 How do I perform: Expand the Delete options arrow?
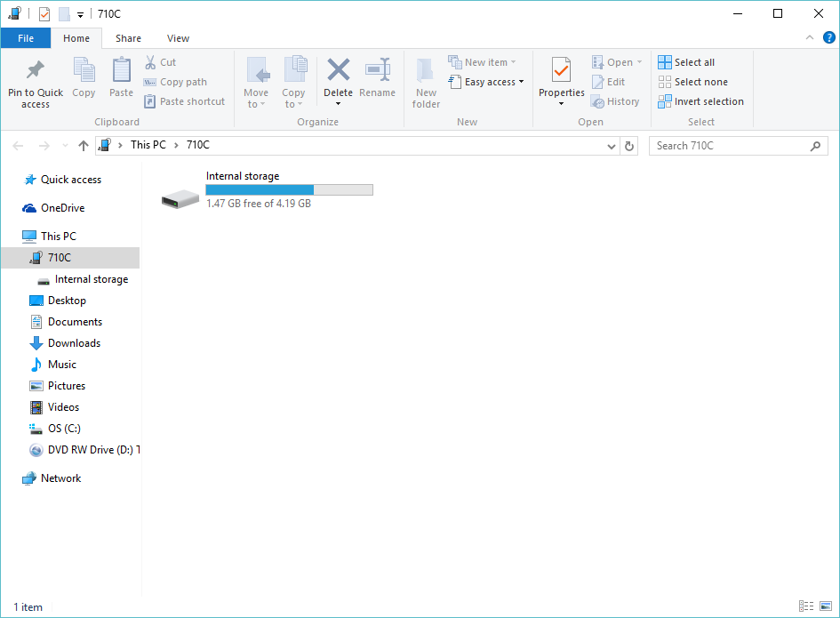[x=338, y=103]
